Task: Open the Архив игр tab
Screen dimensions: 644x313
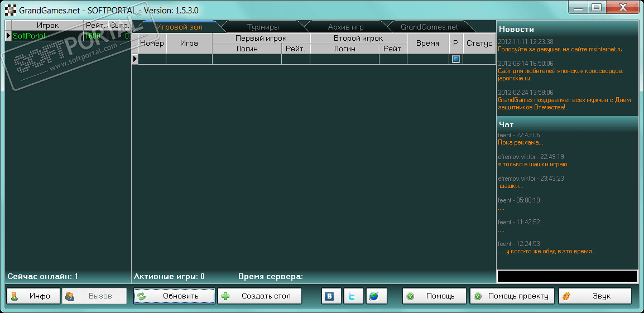Action: pyautogui.click(x=346, y=27)
